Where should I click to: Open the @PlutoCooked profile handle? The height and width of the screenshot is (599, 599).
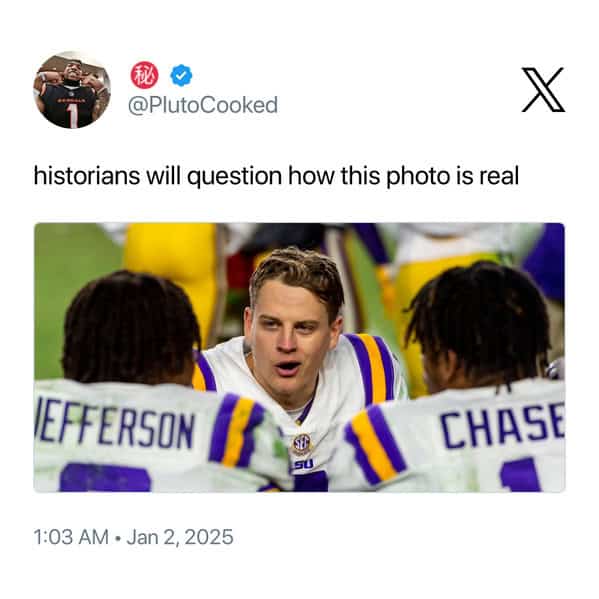[202, 105]
